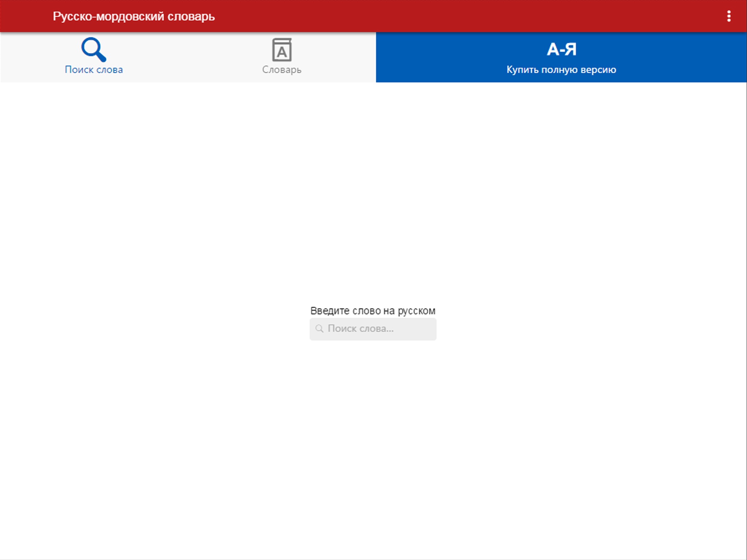The width and height of the screenshot is (747, 560).
Task: Open more options in the top-right corner
Action: pyautogui.click(x=728, y=16)
